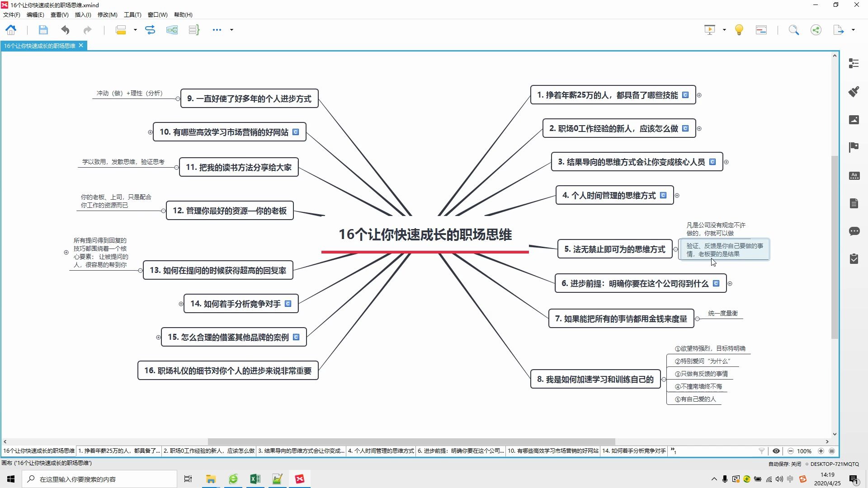Open the Outline panel in the right sidebar

coord(854,63)
